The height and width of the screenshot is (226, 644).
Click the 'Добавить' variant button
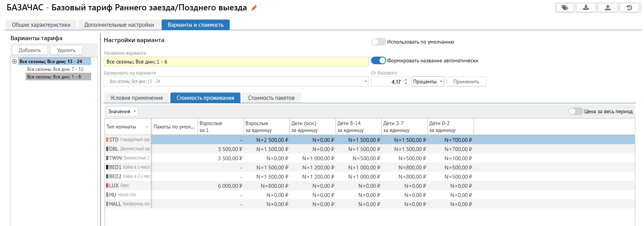[30, 50]
